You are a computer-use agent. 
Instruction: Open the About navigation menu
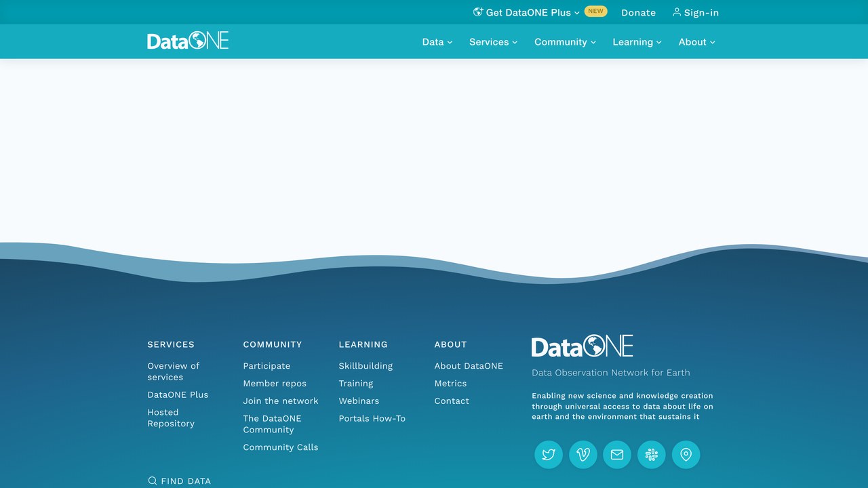pos(697,42)
